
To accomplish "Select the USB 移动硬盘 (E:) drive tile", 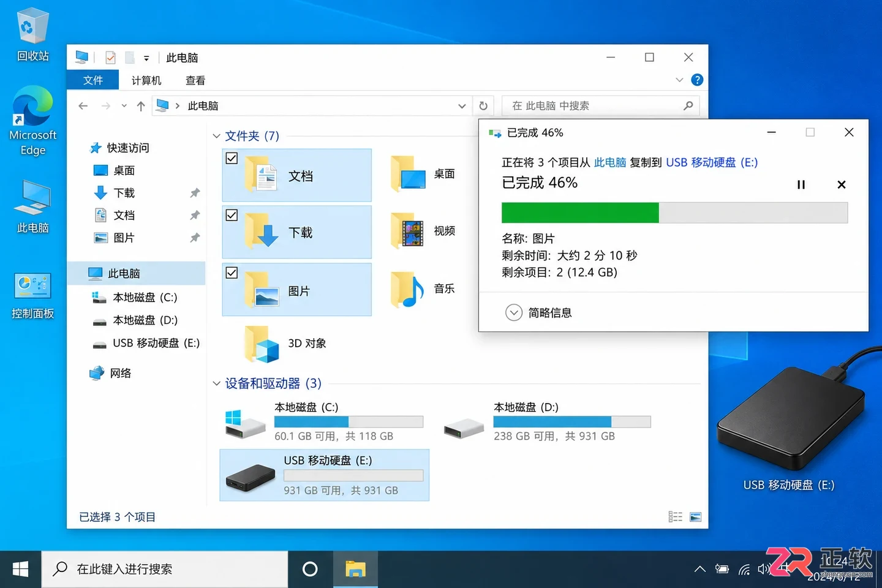I will [x=325, y=475].
